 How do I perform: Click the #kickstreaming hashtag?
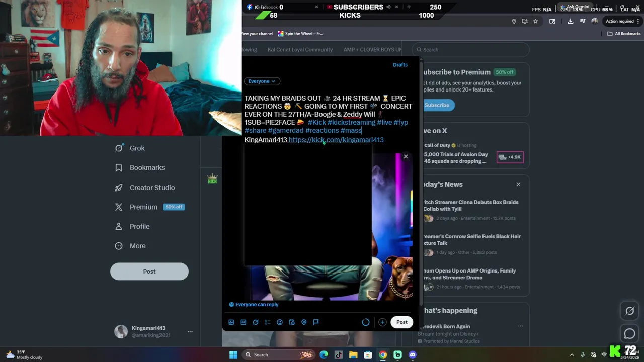[351, 122]
